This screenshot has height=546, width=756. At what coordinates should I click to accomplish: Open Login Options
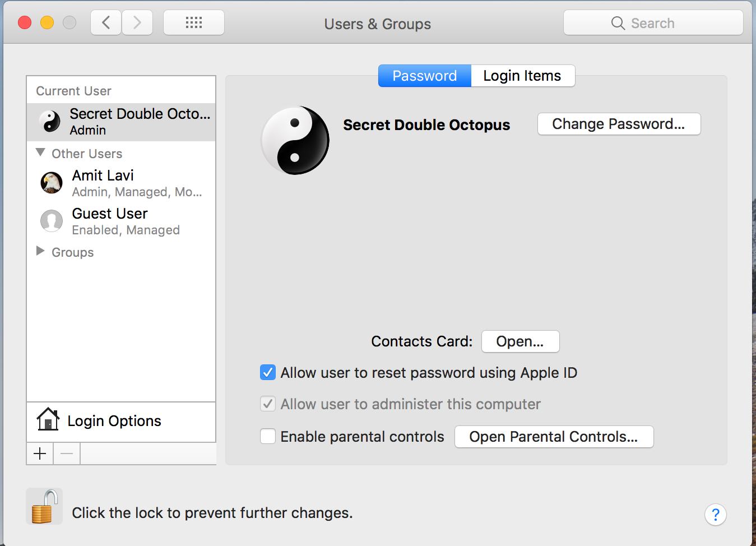pos(121,422)
